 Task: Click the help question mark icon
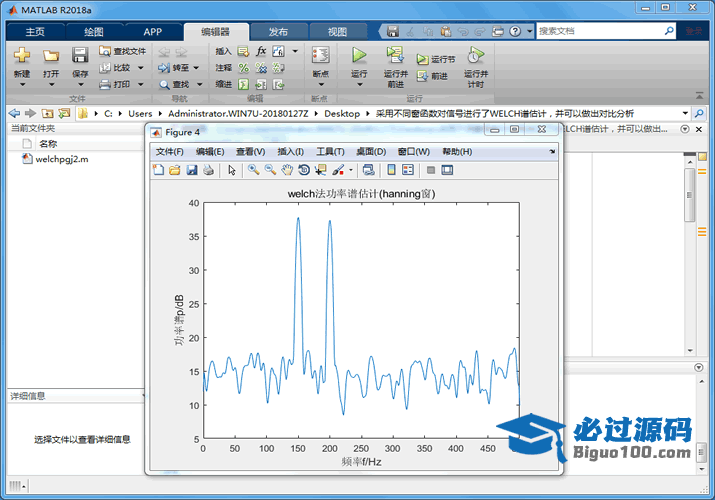(x=515, y=31)
